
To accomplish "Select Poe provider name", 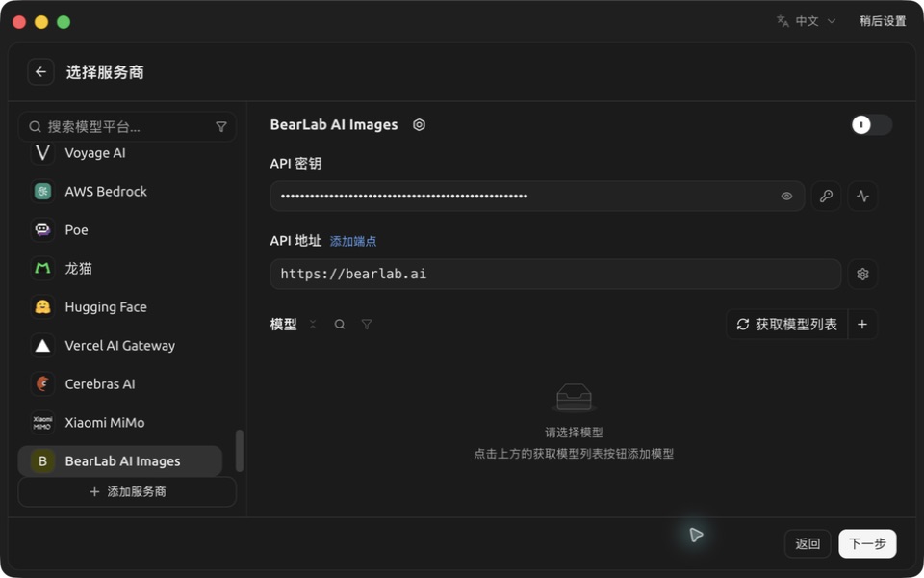I will (x=77, y=230).
